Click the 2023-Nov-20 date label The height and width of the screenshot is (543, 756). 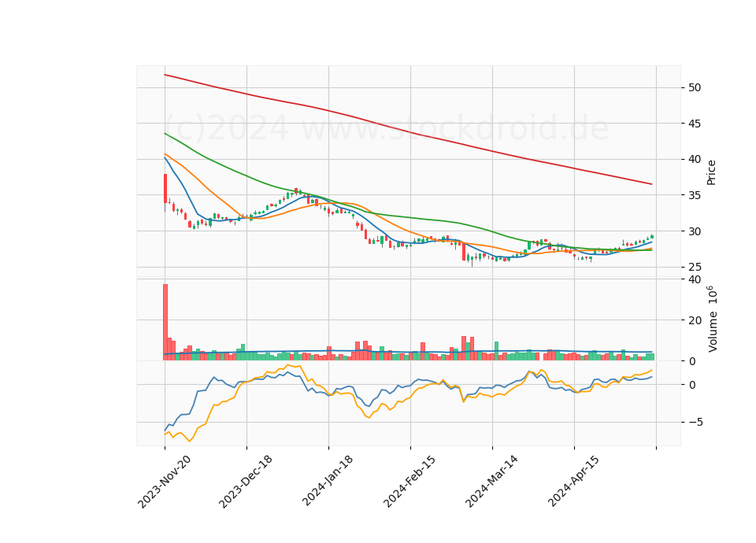165,482
